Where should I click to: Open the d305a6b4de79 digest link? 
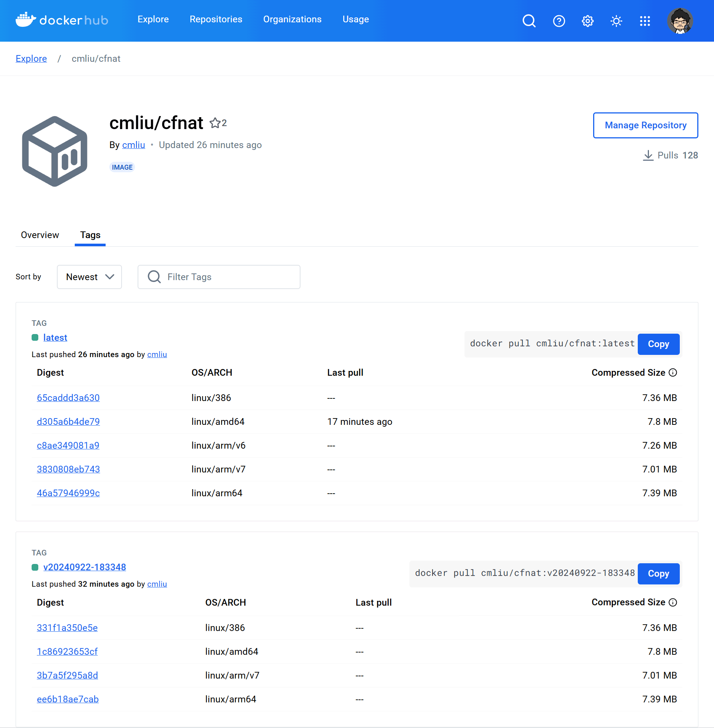68,421
